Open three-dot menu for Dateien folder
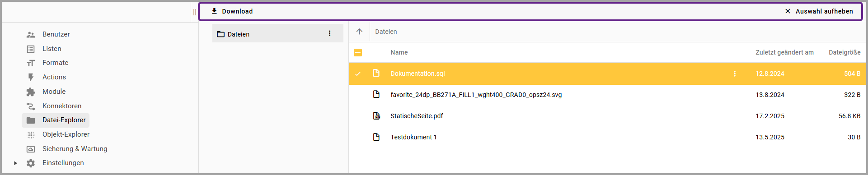This screenshot has width=868, height=175. (329, 33)
